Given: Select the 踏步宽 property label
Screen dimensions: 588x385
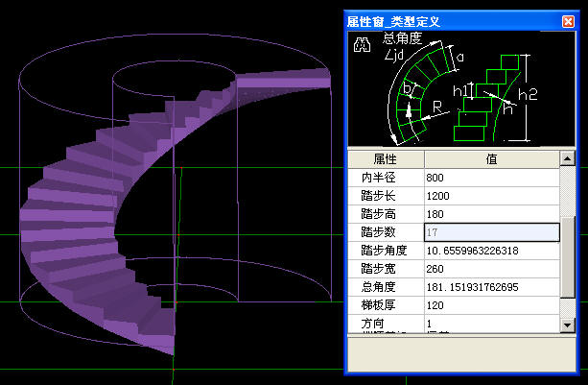Looking at the screenshot, I should [x=379, y=269].
